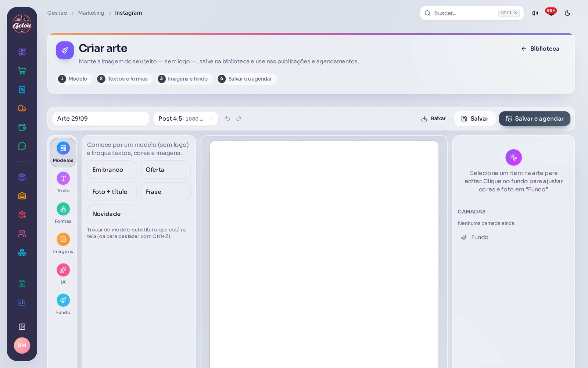
Task: Click 'Nenhuma camada ainda.' text
Action: pos(487,223)
